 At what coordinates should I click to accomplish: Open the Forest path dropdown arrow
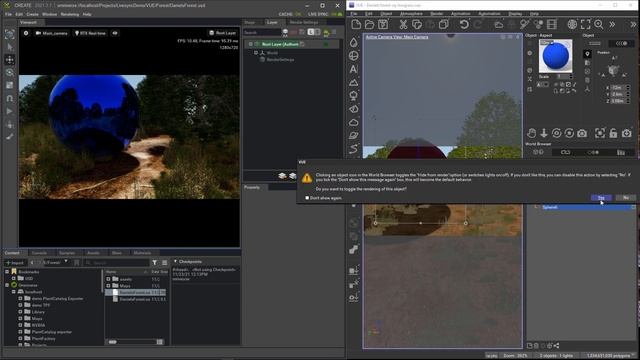66,262
